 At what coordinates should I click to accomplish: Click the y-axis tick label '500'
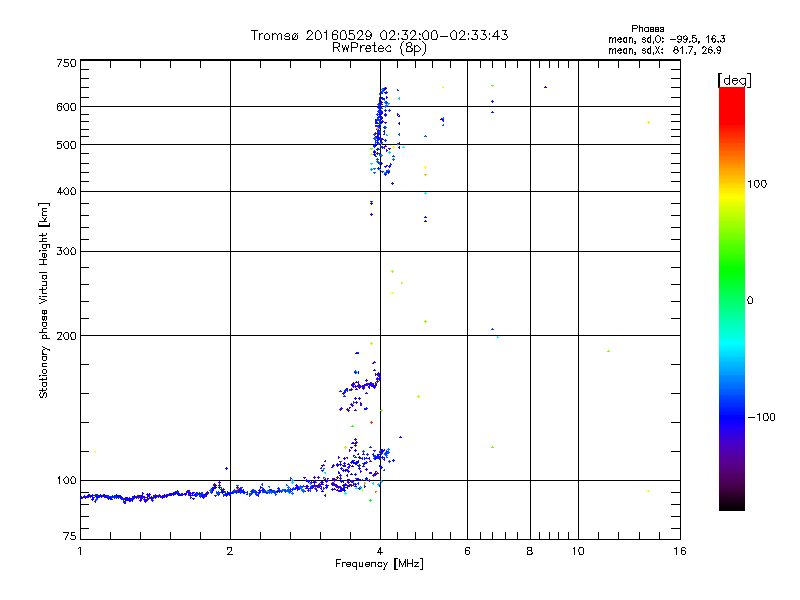tap(67, 145)
